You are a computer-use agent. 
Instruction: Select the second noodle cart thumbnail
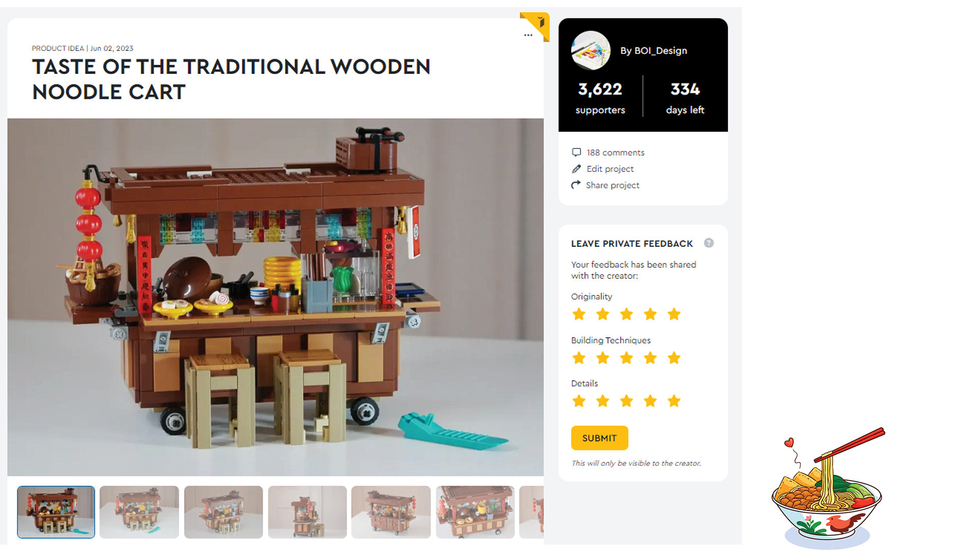(x=139, y=512)
